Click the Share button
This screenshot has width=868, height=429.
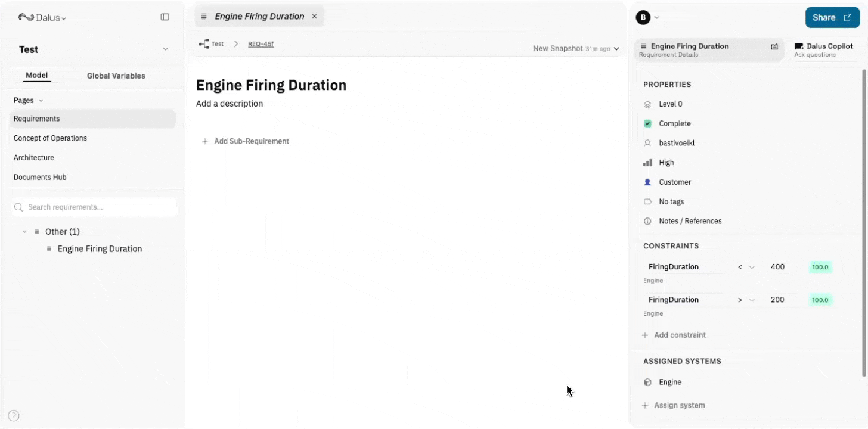coord(832,17)
